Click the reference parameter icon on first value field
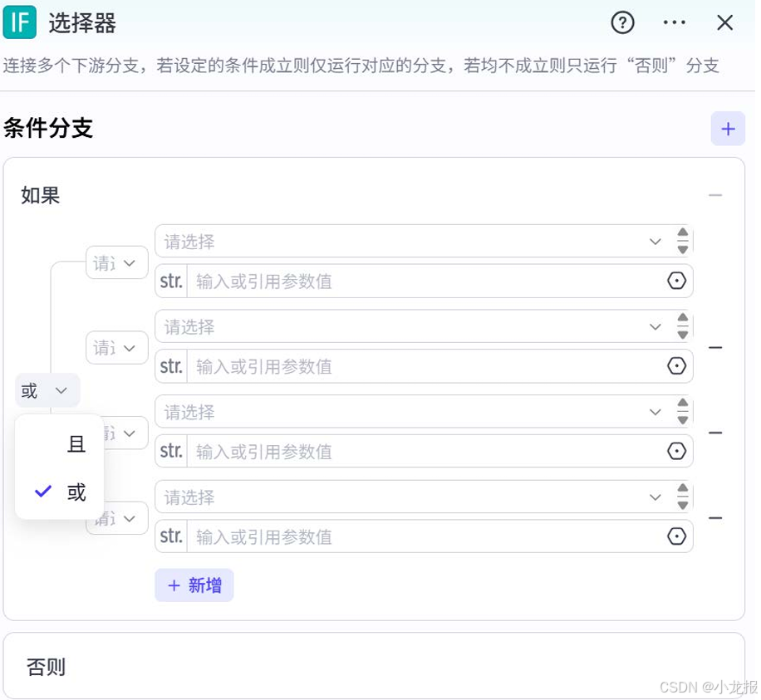 [676, 281]
